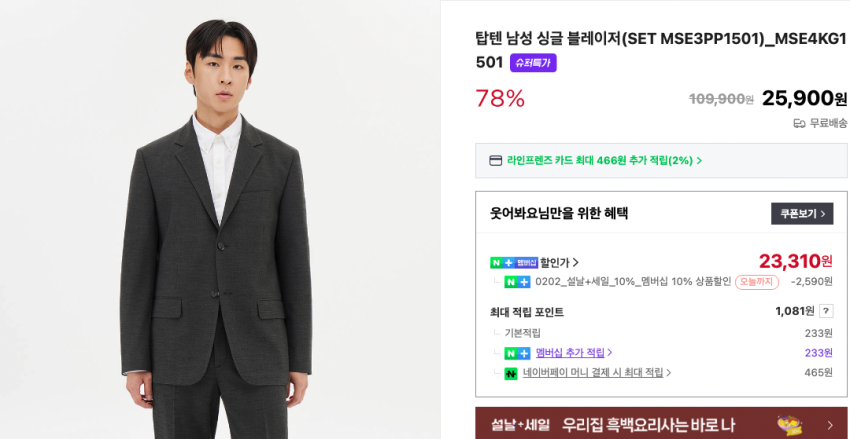Click the purple 슈퍼특가 badge
Screen dimensions: 850x439
533,63
